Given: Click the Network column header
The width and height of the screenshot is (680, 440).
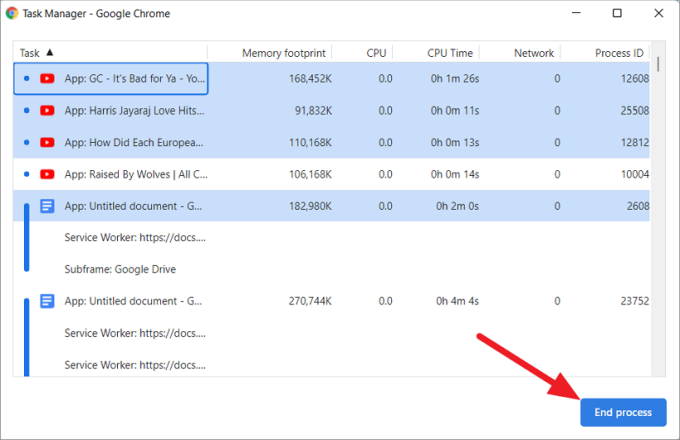Looking at the screenshot, I should [x=533, y=52].
